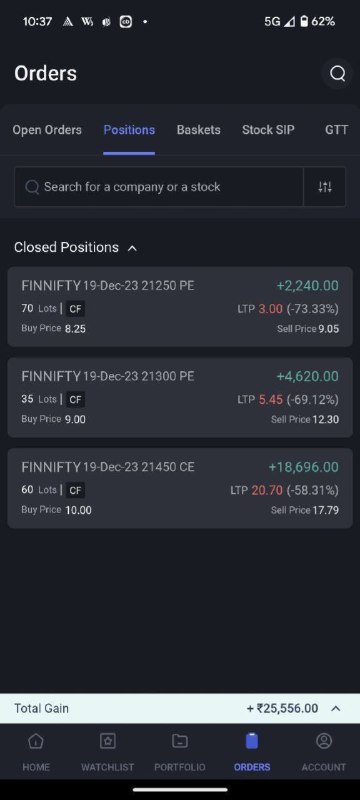Select the Positions tab
This screenshot has height=800, width=360.
point(129,130)
